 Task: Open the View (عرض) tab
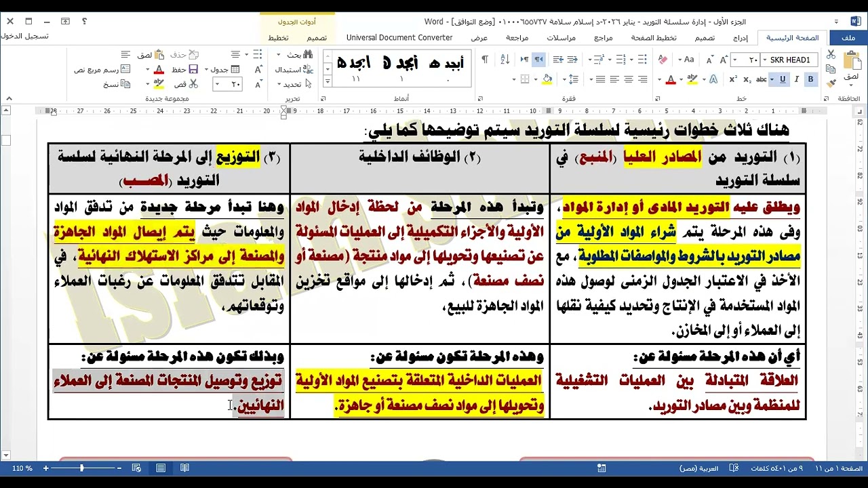point(479,38)
